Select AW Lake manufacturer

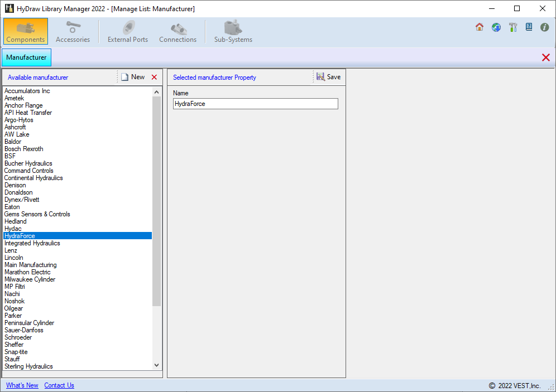click(78, 134)
